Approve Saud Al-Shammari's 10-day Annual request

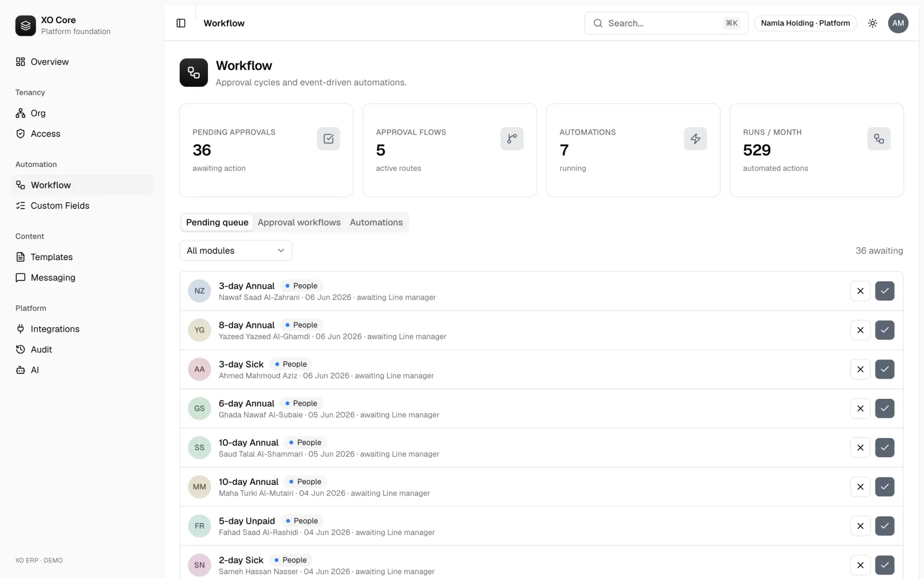click(x=885, y=448)
